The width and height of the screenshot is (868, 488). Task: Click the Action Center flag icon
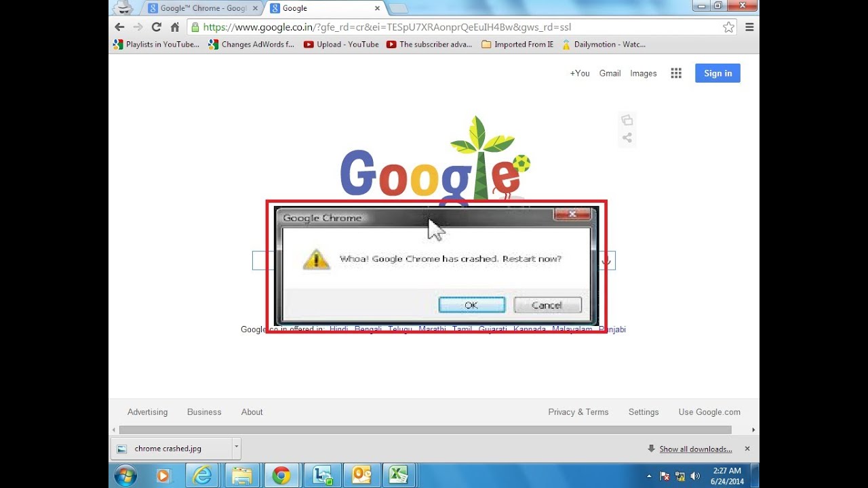(665, 476)
